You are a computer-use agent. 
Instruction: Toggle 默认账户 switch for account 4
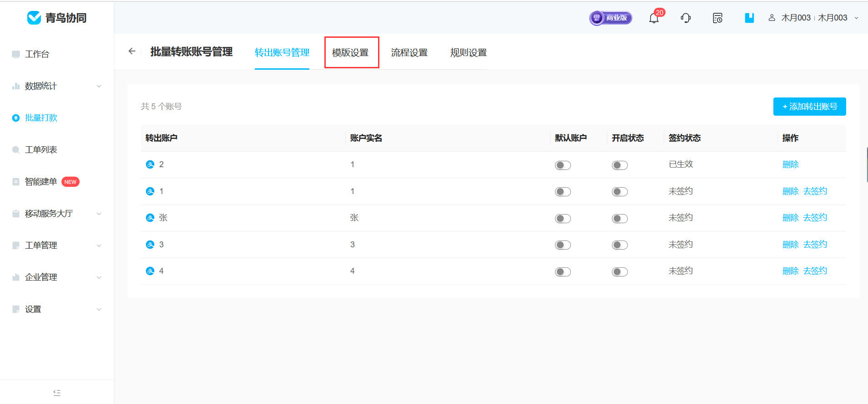[x=563, y=272]
